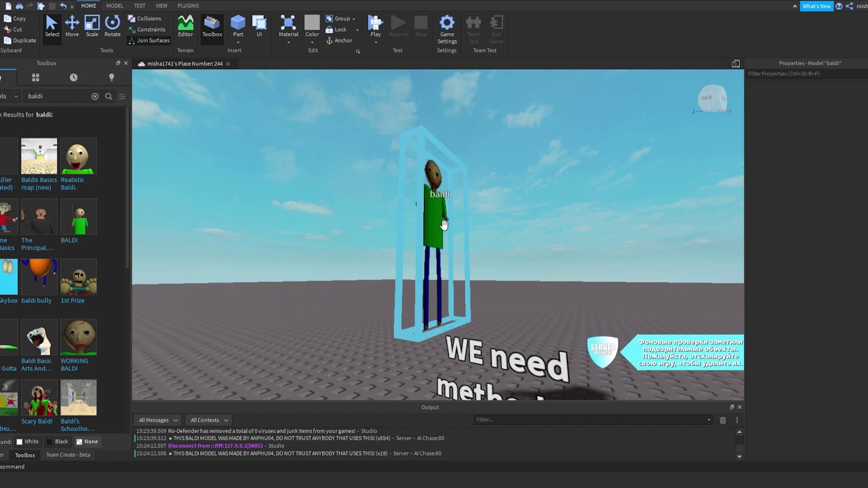Toggle Join Surfaces option

coord(149,40)
